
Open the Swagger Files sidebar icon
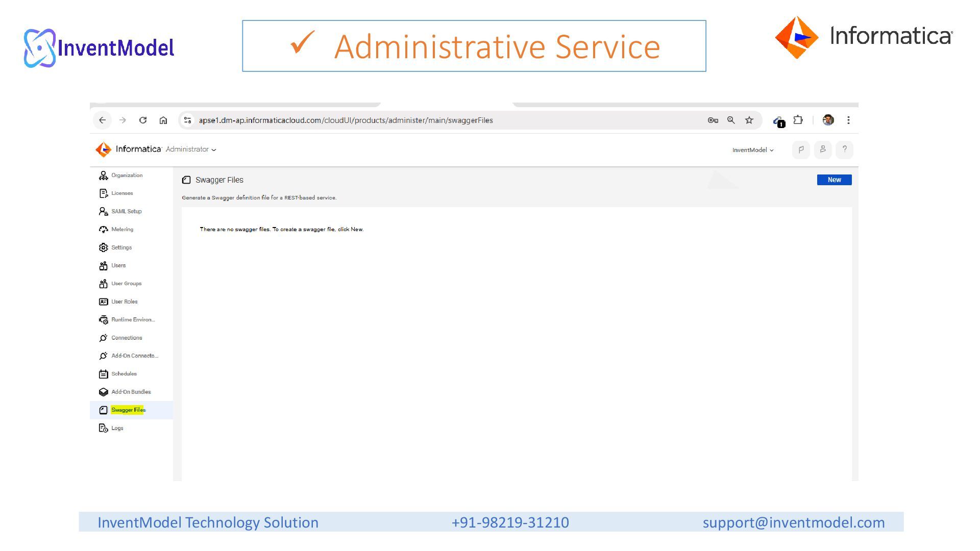point(103,410)
